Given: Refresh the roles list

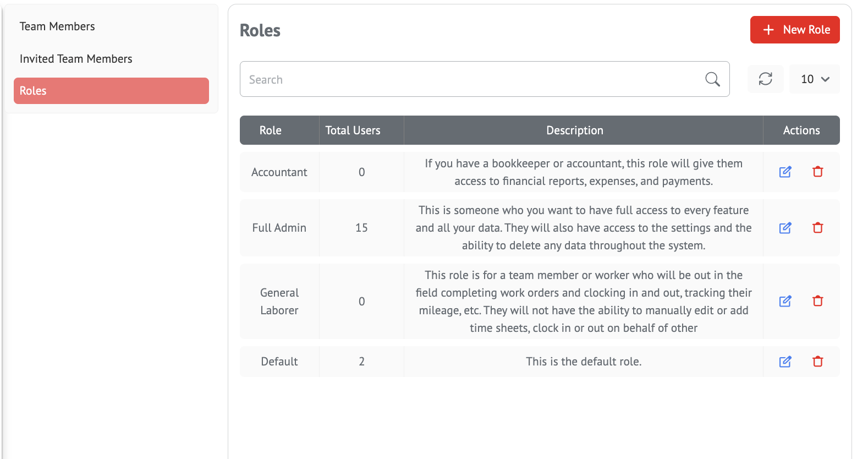Looking at the screenshot, I should click(x=765, y=79).
